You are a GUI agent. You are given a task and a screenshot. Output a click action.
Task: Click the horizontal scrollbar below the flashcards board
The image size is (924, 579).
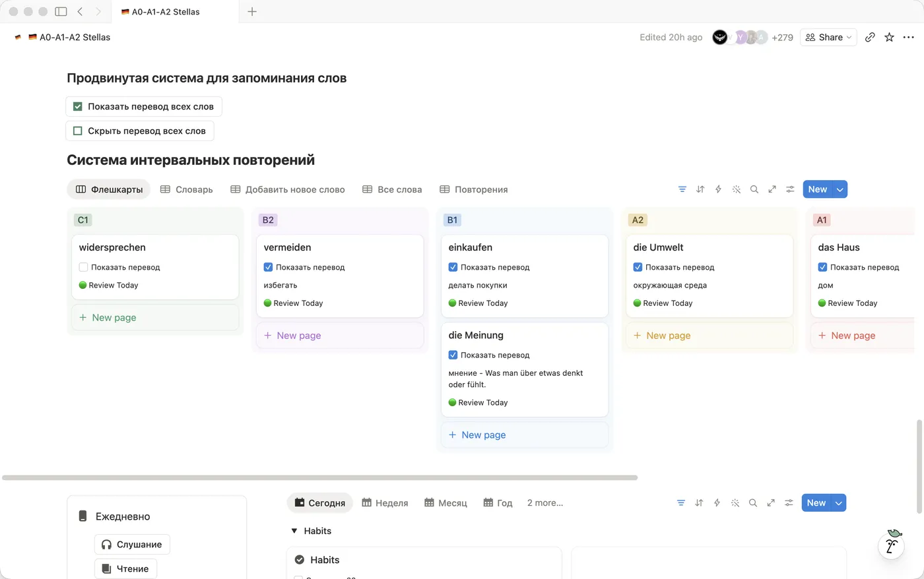319,477
